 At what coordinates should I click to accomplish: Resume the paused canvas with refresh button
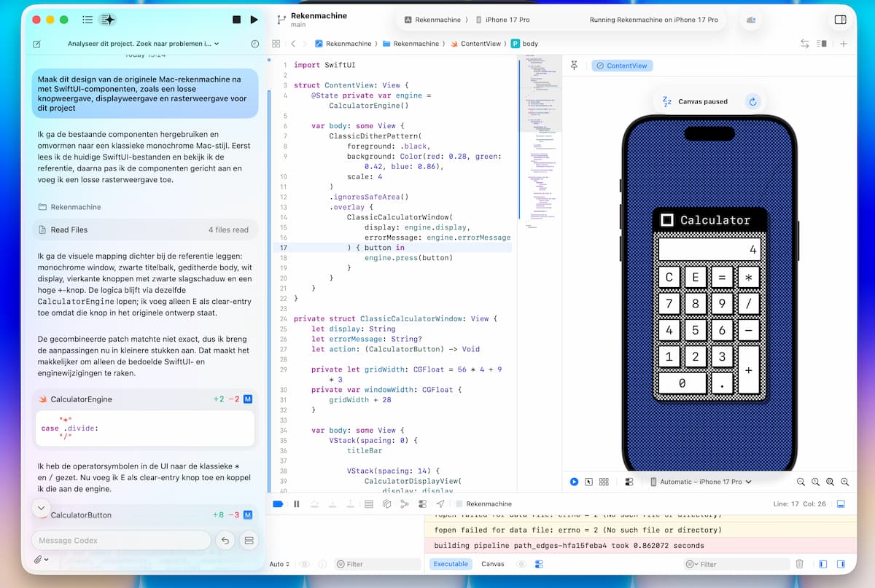tap(753, 102)
